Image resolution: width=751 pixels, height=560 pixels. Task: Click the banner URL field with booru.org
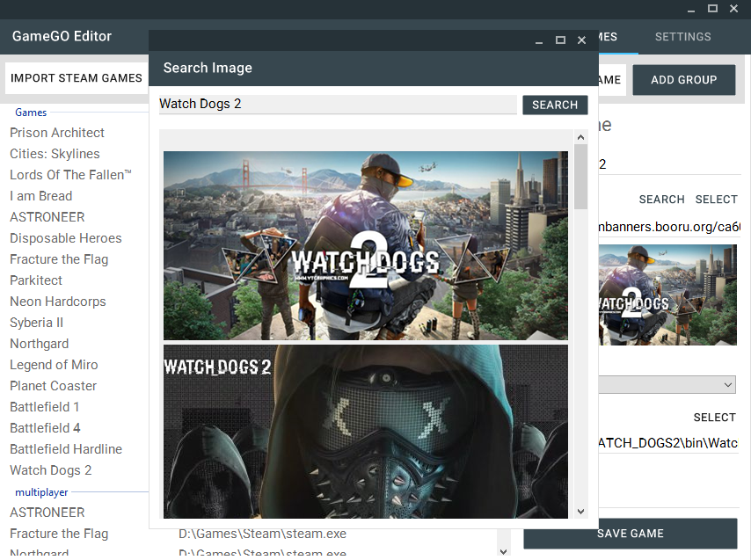pos(668,227)
